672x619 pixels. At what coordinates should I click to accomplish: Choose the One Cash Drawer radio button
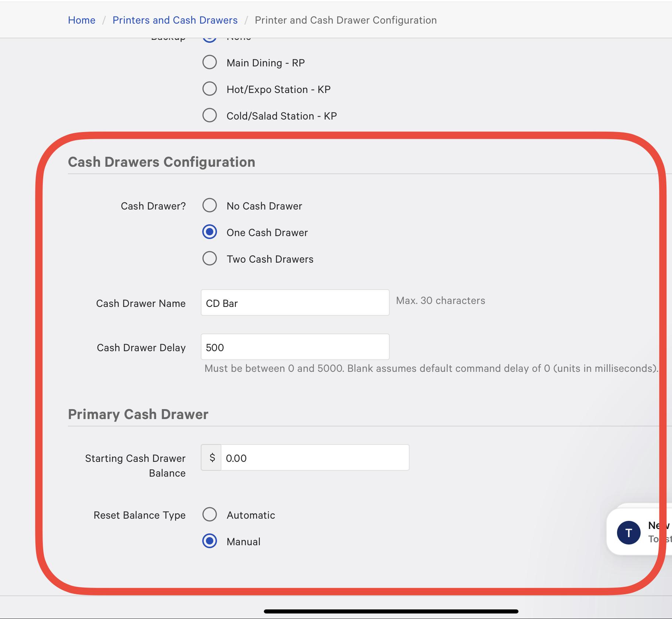coord(210,232)
